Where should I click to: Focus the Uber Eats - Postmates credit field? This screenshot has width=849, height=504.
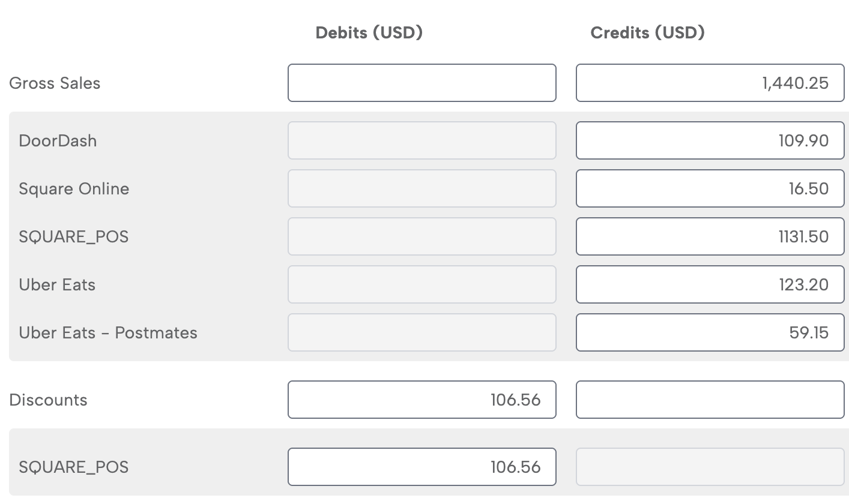(x=710, y=332)
